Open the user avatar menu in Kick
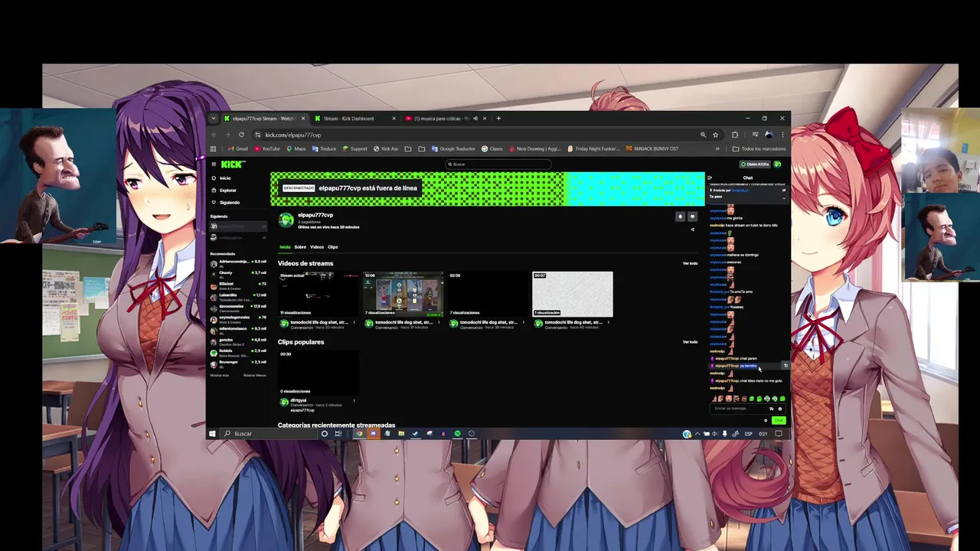Screen dimensions: 980x551 click(777, 165)
